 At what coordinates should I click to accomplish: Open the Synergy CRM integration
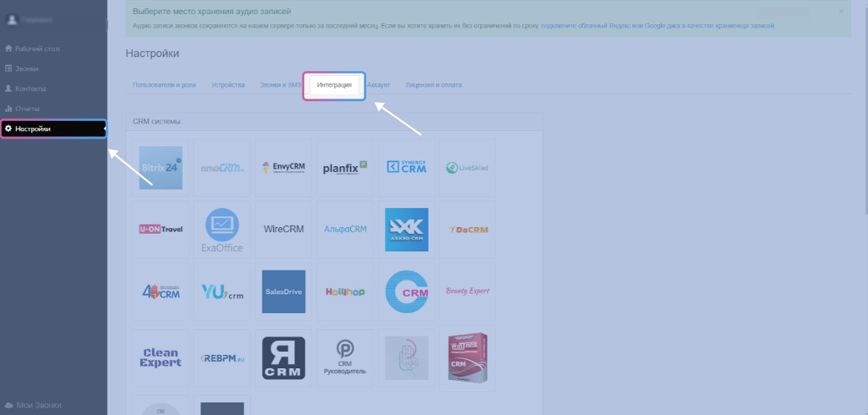406,167
